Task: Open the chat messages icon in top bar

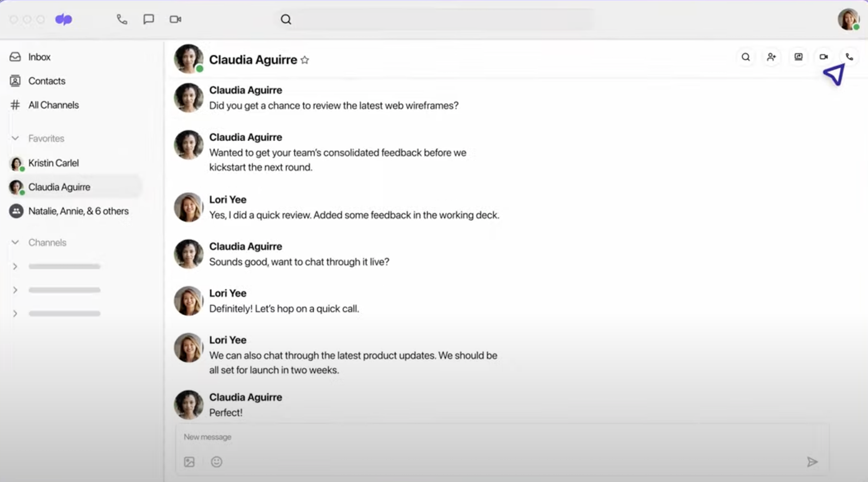Action: (148, 20)
